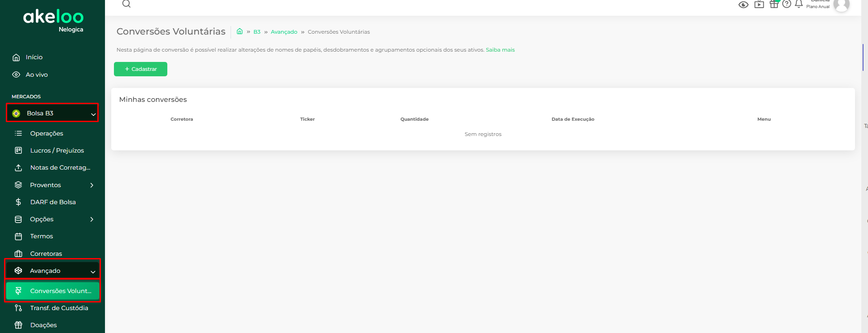Open the gift rewards icon
Viewport: 868px width, 333px height.
(774, 4)
